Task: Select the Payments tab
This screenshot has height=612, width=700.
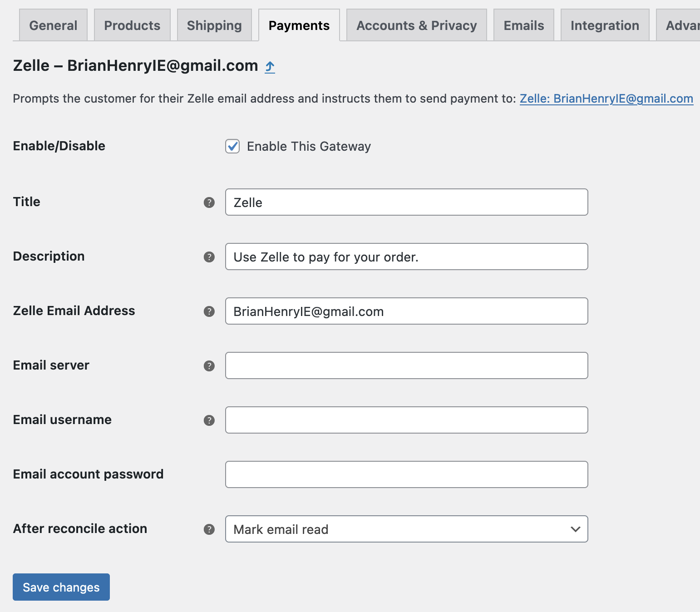Action: coord(299,25)
